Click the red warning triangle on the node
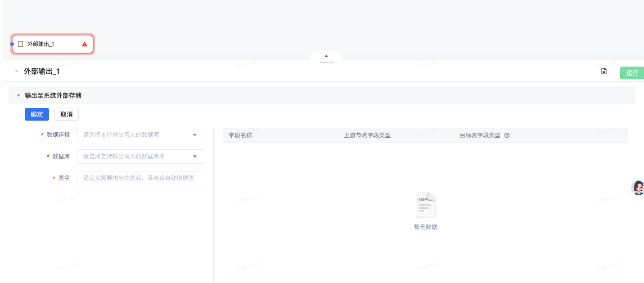Image resolution: width=644 pixels, height=283 pixels. (x=85, y=44)
